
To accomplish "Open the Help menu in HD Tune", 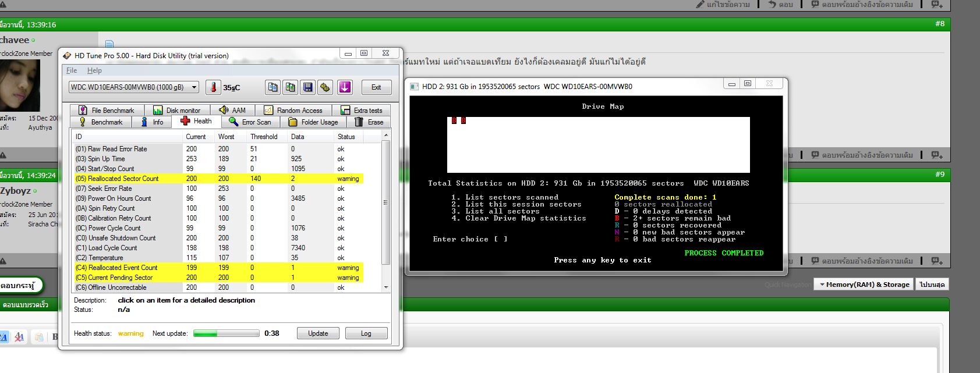I will (94, 70).
